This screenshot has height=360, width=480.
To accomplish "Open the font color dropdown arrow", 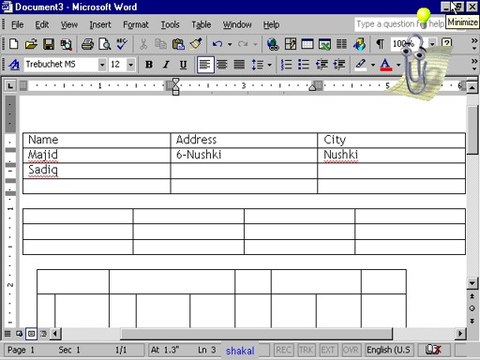I will point(398,64).
